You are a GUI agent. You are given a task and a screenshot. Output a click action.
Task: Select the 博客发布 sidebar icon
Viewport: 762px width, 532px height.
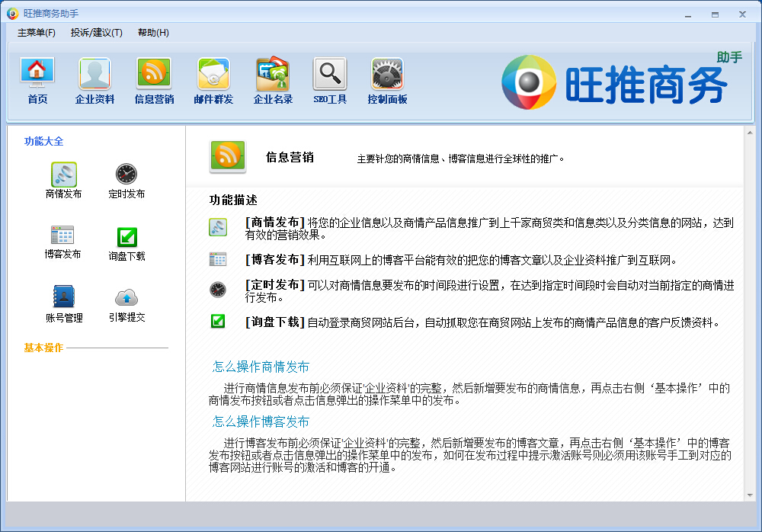62,236
